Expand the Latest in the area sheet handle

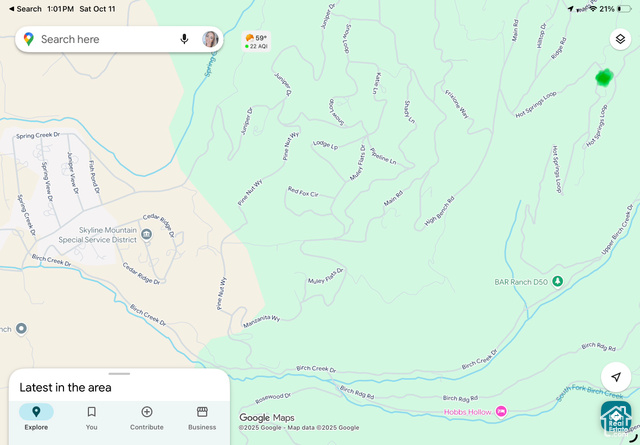point(119,374)
